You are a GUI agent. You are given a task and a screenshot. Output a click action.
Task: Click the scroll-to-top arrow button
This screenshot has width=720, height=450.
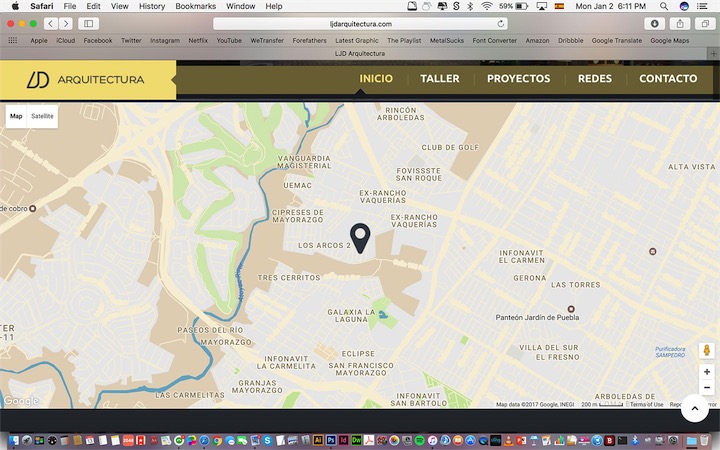(694, 408)
